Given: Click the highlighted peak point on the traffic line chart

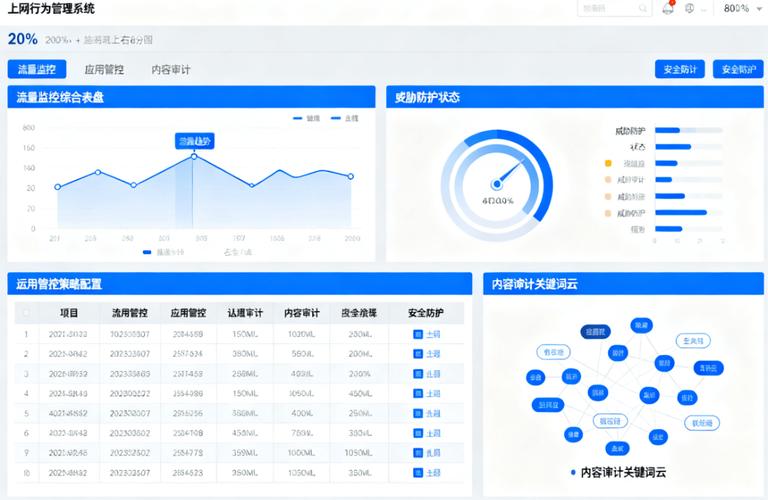Looking at the screenshot, I should [194, 156].
